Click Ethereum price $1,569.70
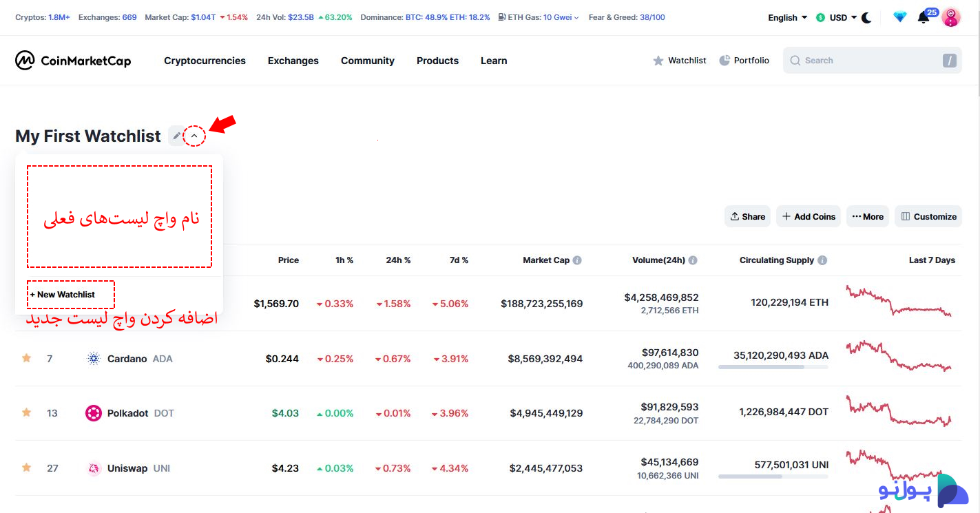This screenshot has height=513, width=980. [276, 303]
